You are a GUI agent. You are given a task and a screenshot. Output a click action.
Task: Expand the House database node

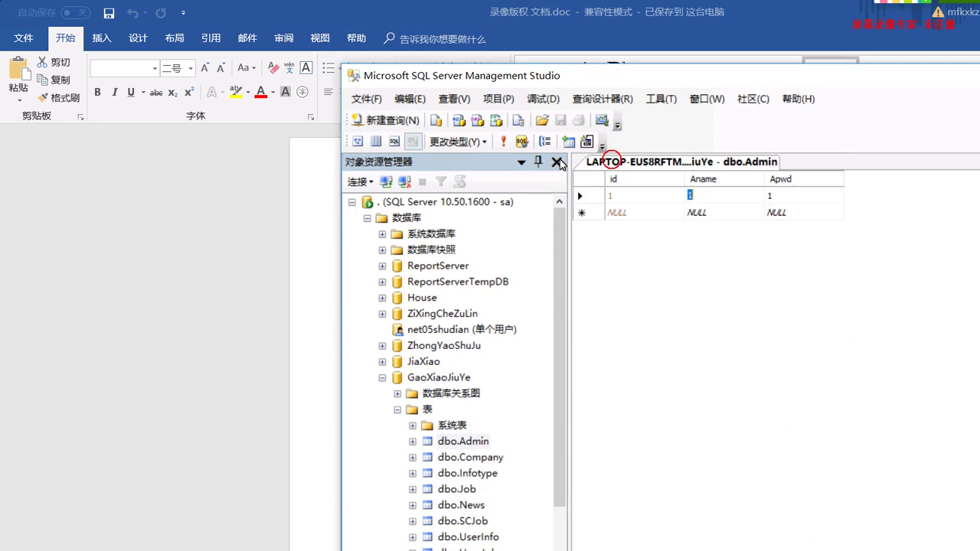[382, 298]
